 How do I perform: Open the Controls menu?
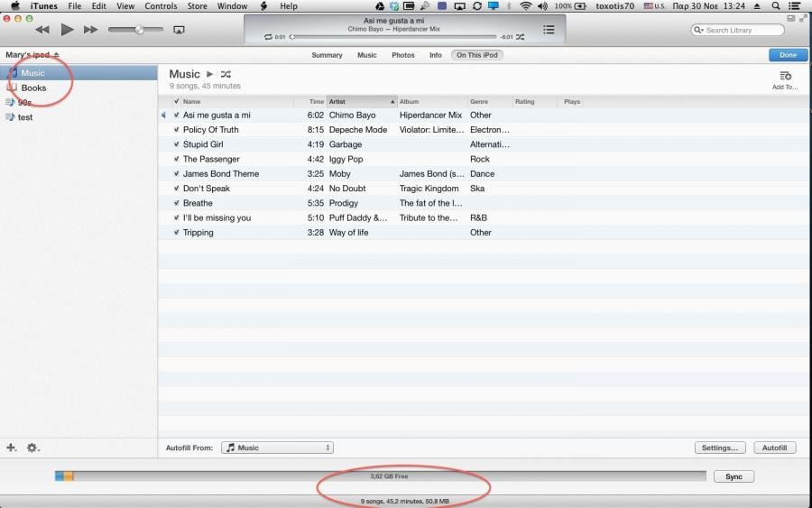point(161,6)
